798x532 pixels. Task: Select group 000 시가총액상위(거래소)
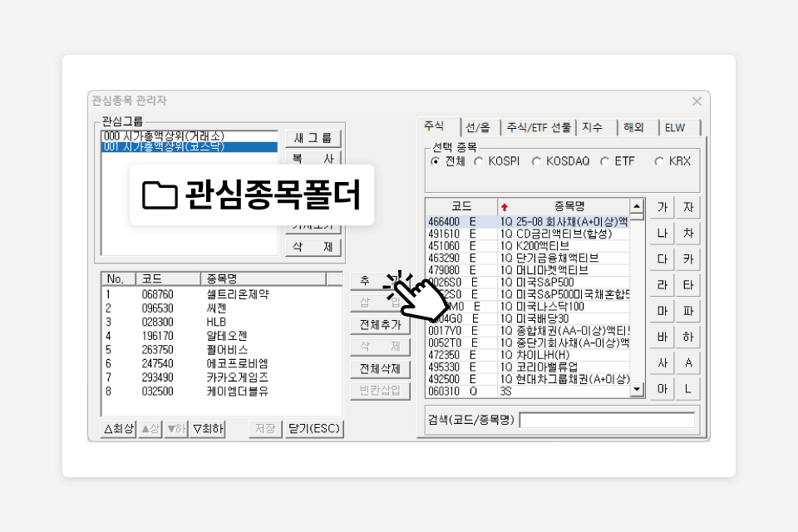pos(188,135)
